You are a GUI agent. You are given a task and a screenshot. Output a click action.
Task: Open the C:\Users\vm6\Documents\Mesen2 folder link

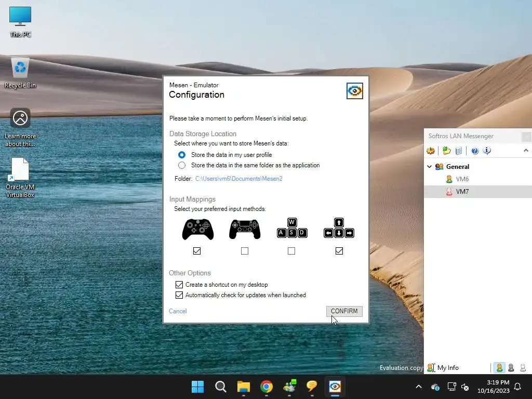coord(239,179)
